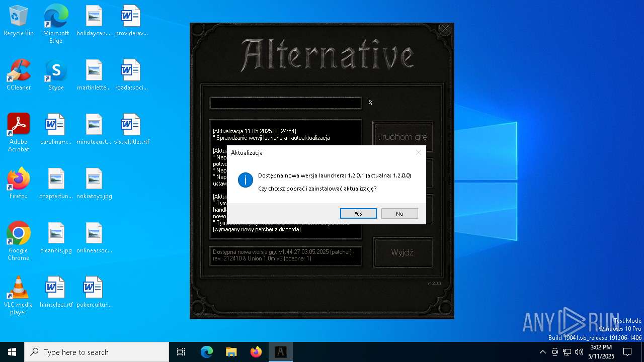Close the Aktualizacja dialog with X
The width and height of the screenshot is (644, 362).
(418, 152)
